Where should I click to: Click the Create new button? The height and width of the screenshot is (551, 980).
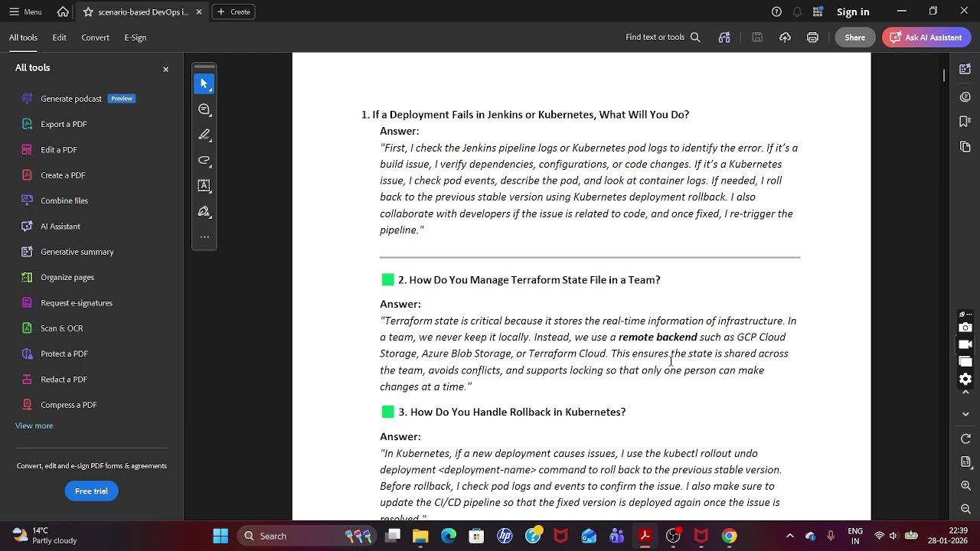click(x=234, y=11)
